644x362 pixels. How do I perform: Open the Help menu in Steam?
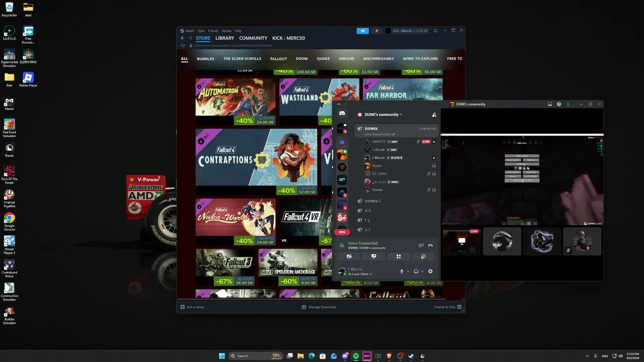tap(238, 31)
